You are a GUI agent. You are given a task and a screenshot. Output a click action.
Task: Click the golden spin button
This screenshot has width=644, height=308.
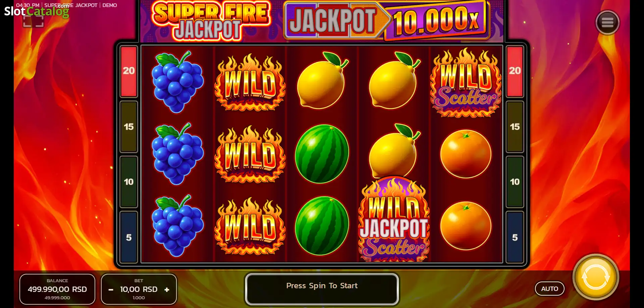pyautogui.click(x=596, y=277)
